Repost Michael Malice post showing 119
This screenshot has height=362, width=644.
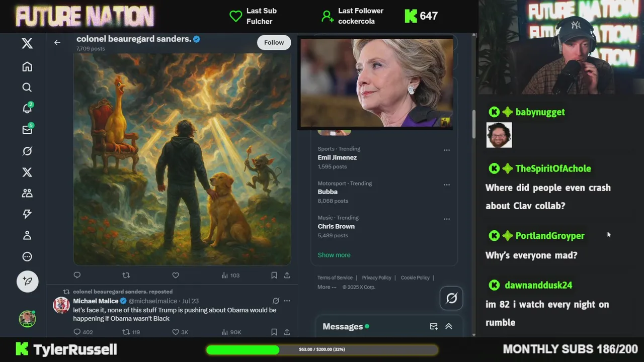[x=131, y=332]
